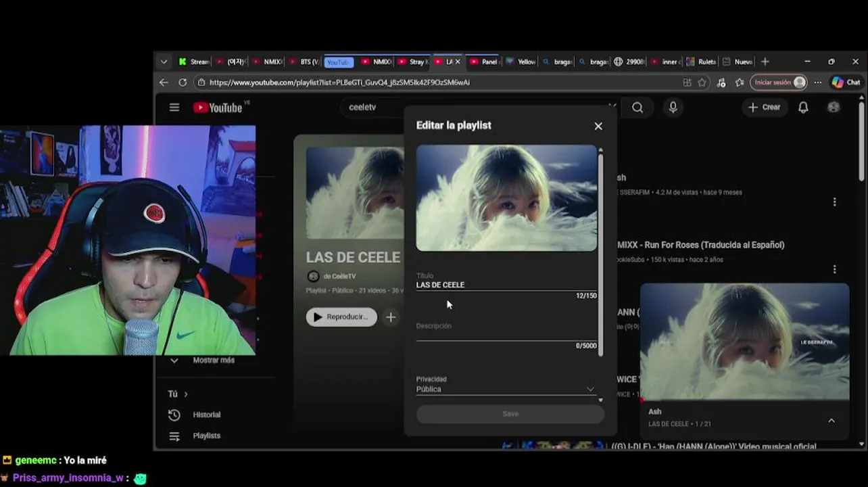
Task: Open the de CeeleTV channel link
Action: tap(339, 276)
